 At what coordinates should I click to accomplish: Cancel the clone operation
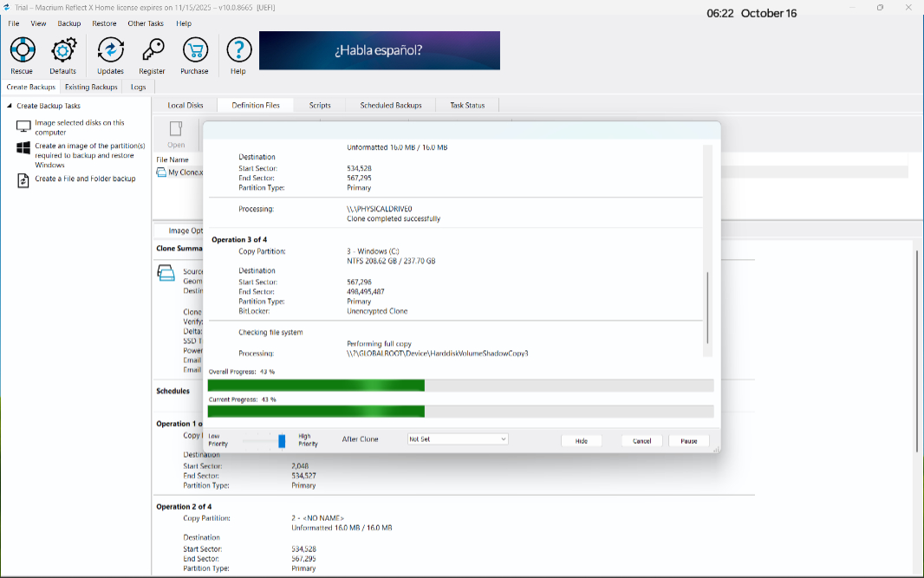coord(641,441)
